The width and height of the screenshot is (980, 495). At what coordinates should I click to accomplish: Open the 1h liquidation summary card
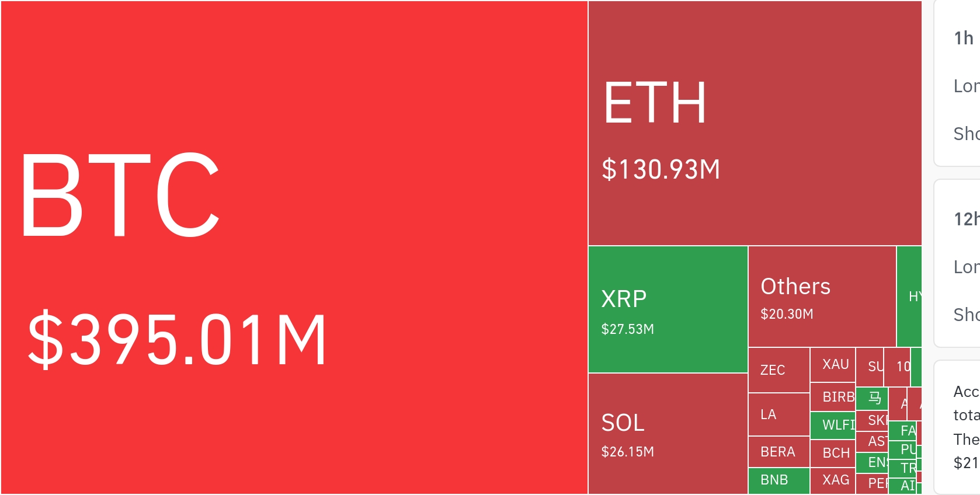coord(958,83)
